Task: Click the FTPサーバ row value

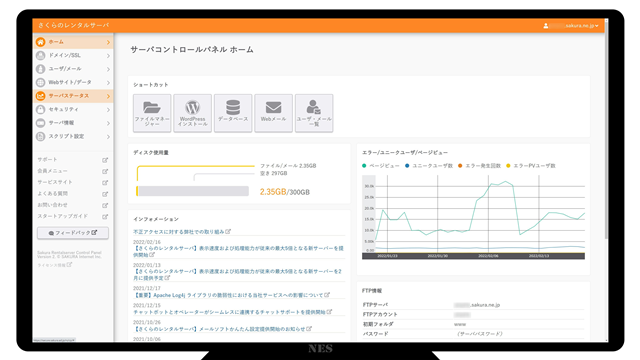Action: 477,305
